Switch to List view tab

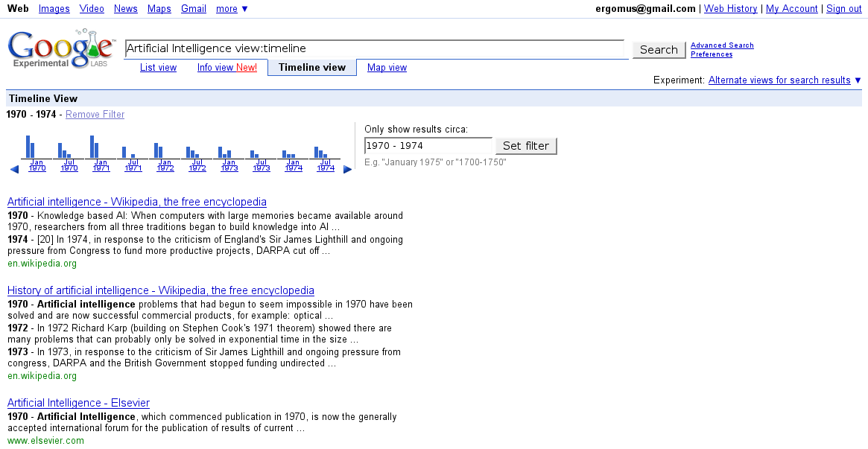click(158, 68)
